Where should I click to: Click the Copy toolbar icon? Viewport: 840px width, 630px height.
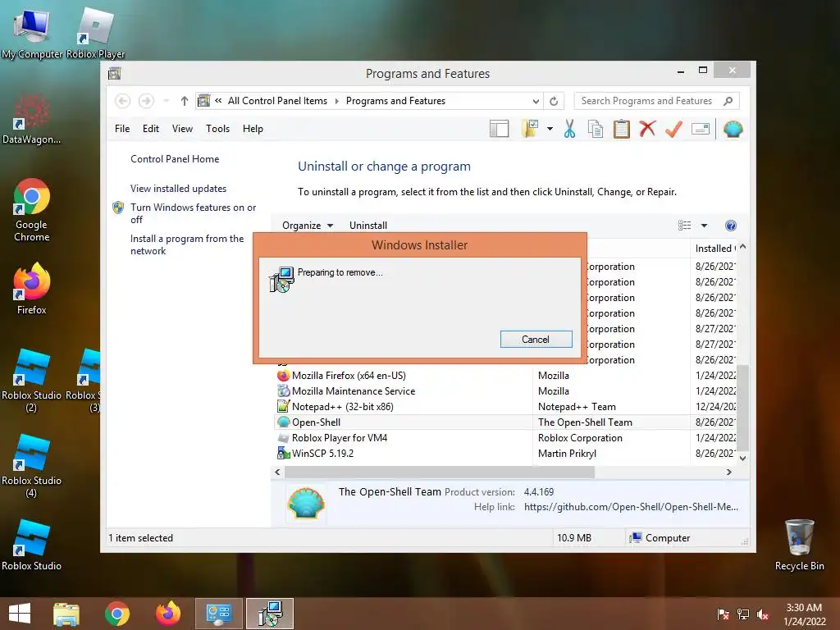(x=596, y=129)
